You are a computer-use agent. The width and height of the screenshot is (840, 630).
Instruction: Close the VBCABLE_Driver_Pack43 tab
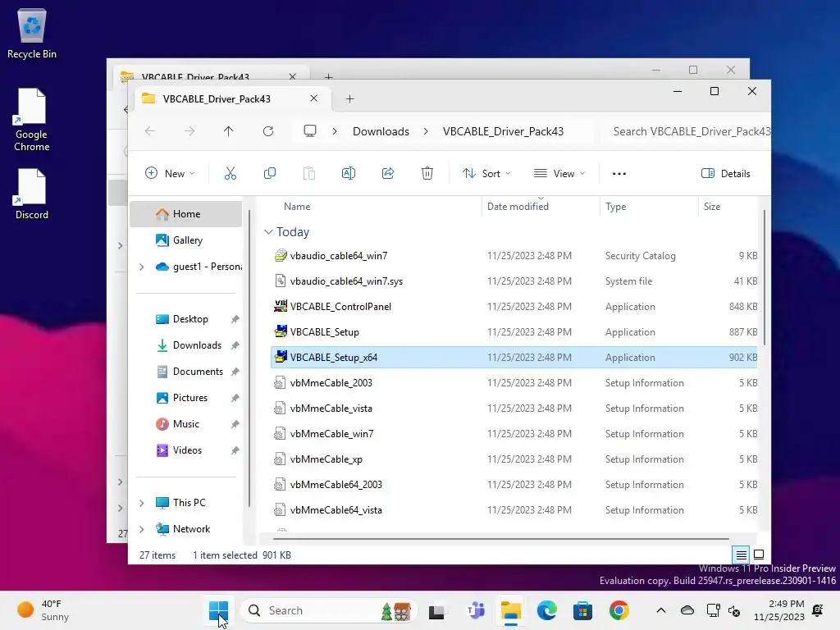pos(314,98)
